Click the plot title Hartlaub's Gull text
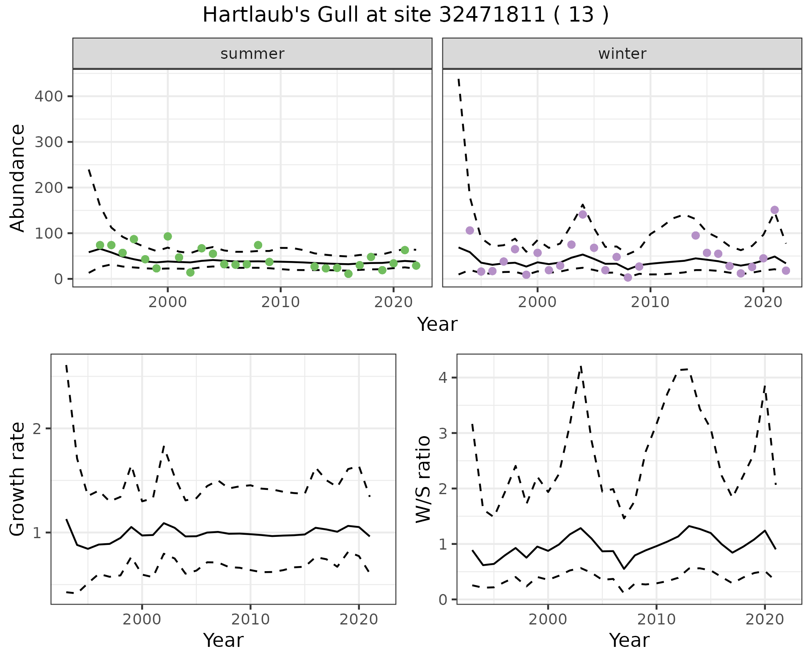Screen dimensions: 812x660 pos(405,15)
